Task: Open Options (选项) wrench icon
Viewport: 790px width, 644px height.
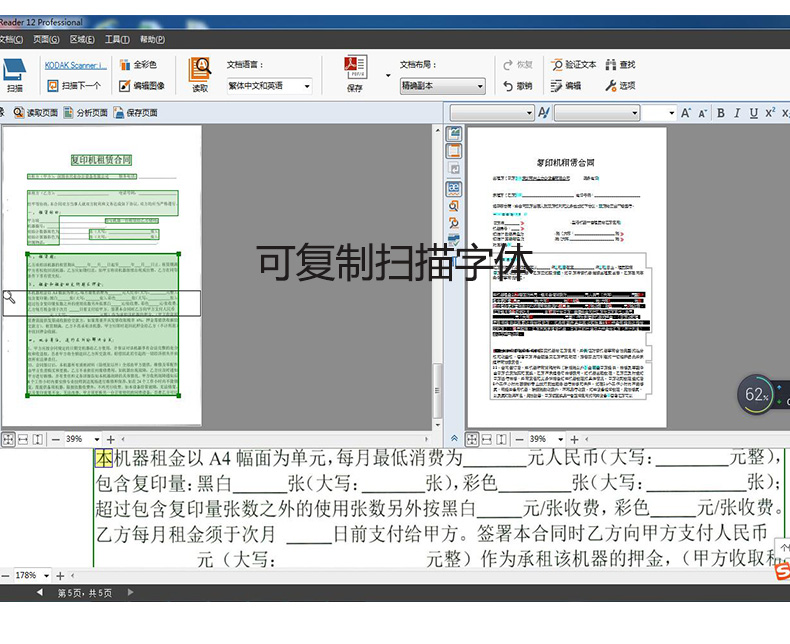Action: (x=620, y=86)
